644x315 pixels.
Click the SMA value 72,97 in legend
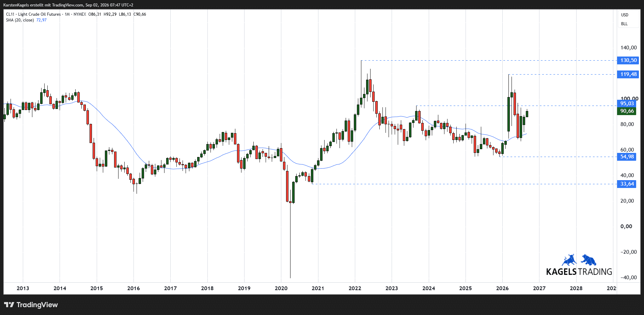(42, 20)
